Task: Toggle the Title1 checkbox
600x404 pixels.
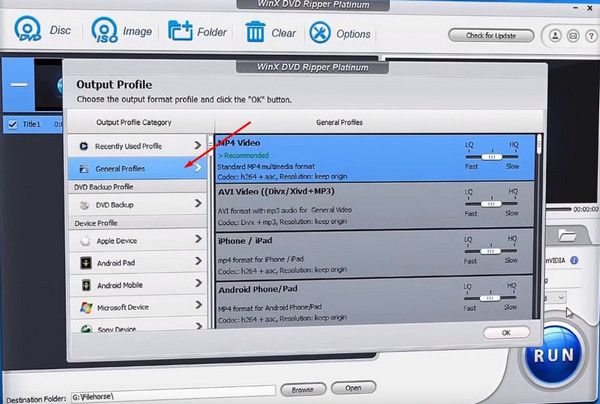Action: point(13,124)
